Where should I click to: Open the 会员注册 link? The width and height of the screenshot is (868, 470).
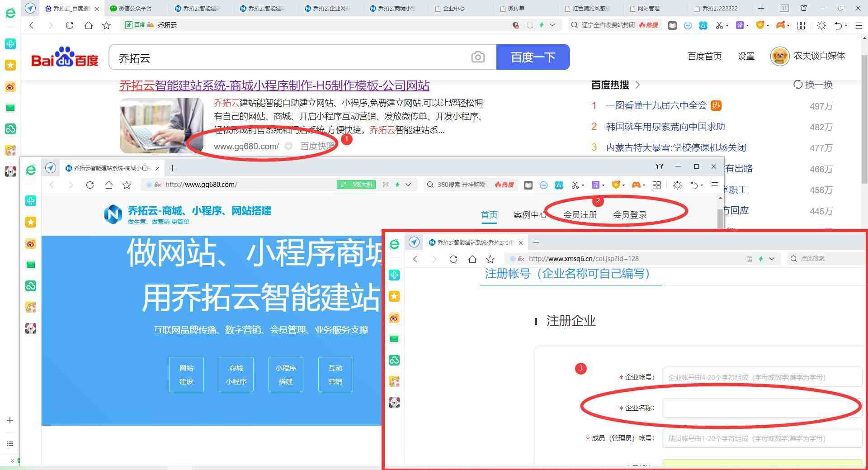tap(581, 215)
